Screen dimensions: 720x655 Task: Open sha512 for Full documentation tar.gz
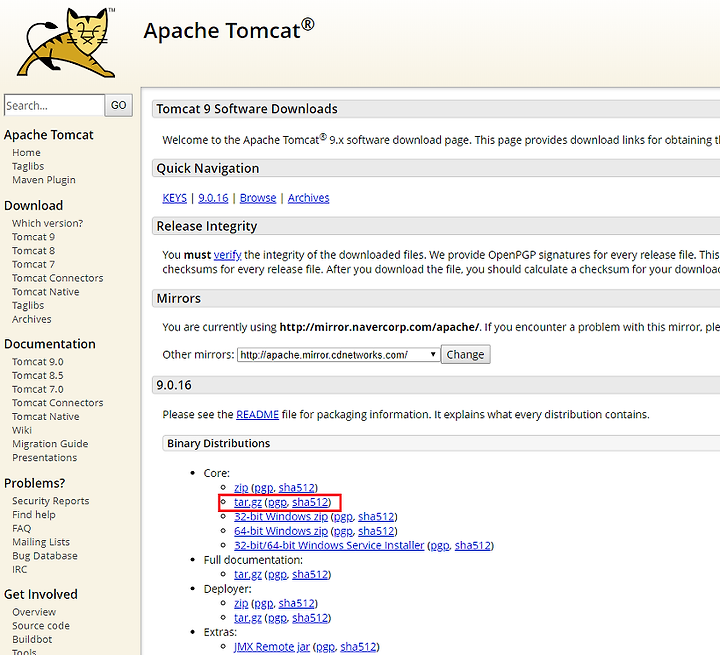pyautogui.click(x=310, y=575)
